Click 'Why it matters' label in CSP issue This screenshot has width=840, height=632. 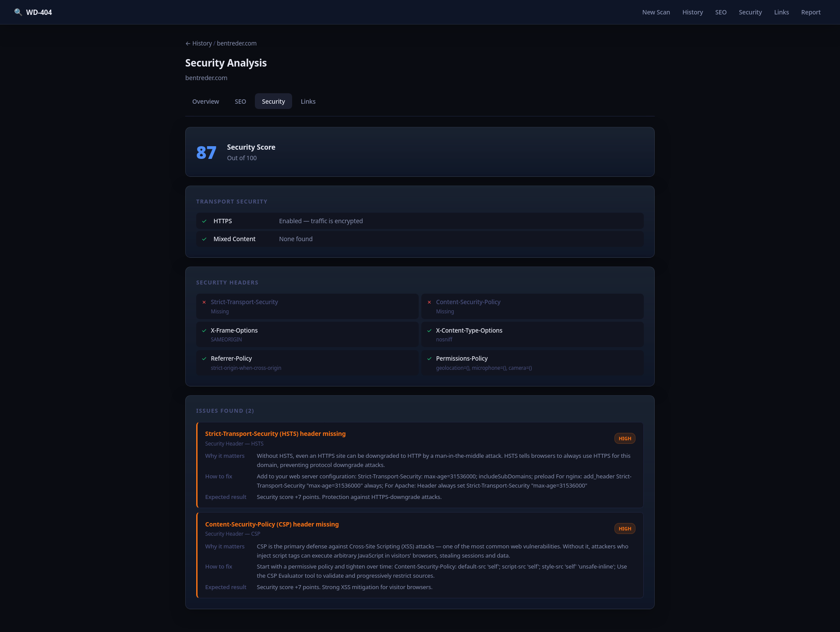pos(225,547)
